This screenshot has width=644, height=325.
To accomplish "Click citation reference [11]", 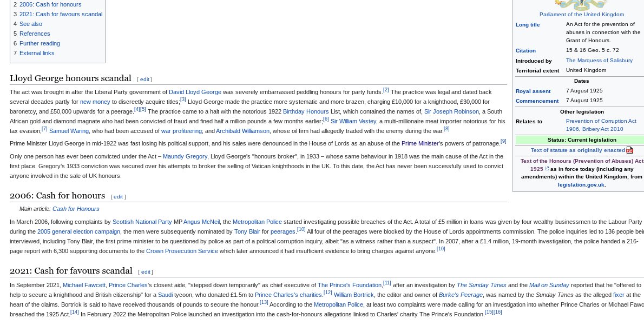I will click(387, 283).
